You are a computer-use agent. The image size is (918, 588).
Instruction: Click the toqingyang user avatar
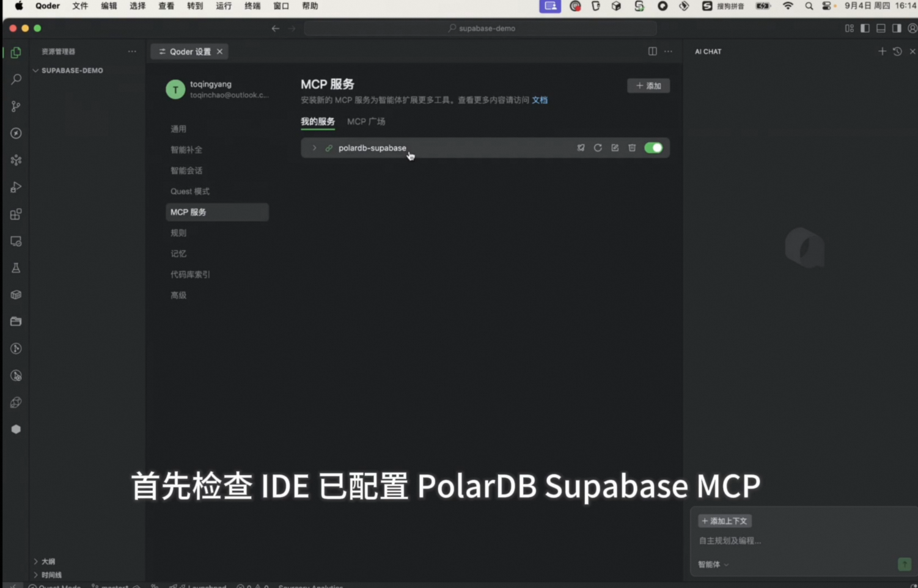(175, 89)
